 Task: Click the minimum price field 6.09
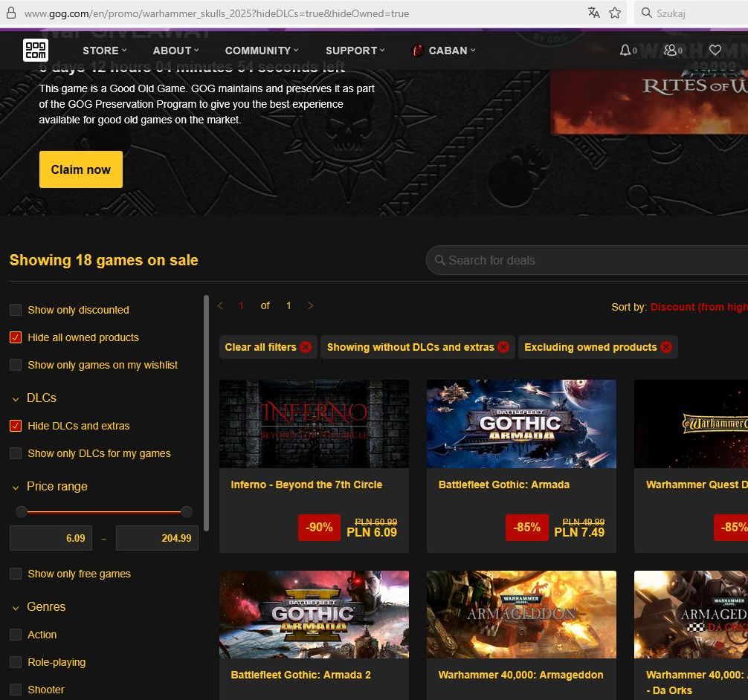[x=51, y=538]
